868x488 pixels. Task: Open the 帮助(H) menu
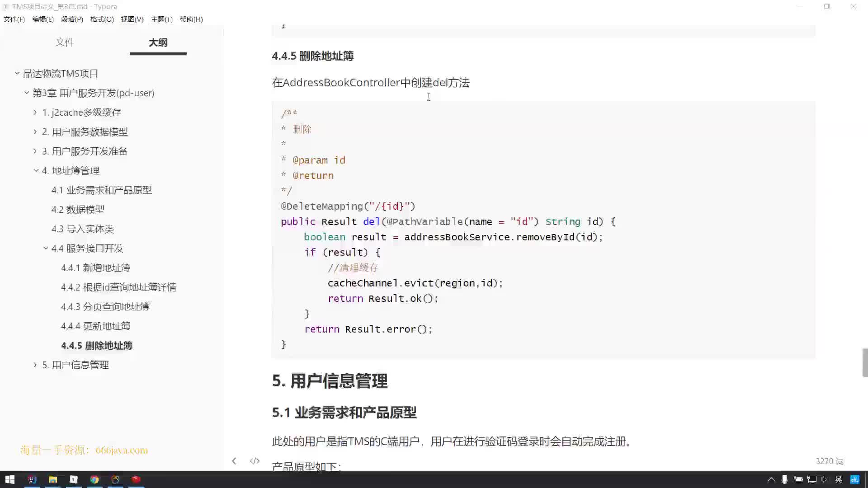(x=191, y=19)
